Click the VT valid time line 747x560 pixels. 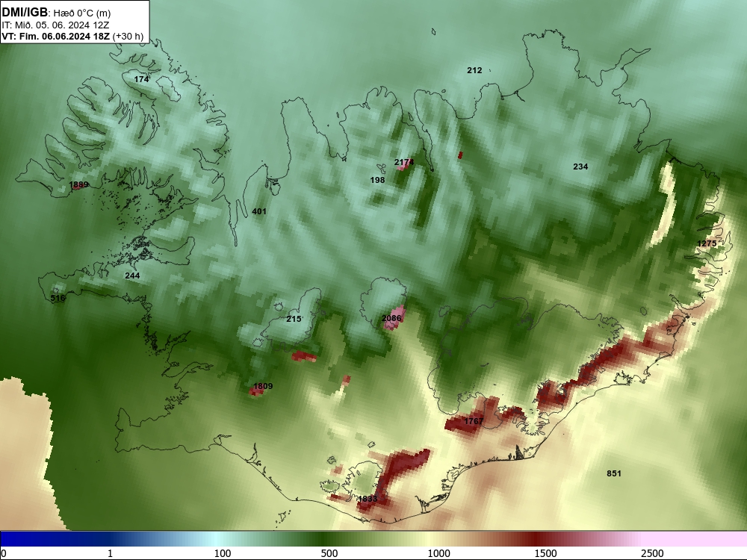(72, 36)
